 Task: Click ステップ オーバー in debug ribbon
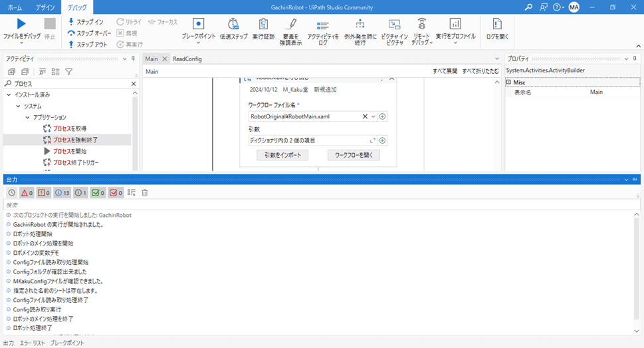[90, 33]
